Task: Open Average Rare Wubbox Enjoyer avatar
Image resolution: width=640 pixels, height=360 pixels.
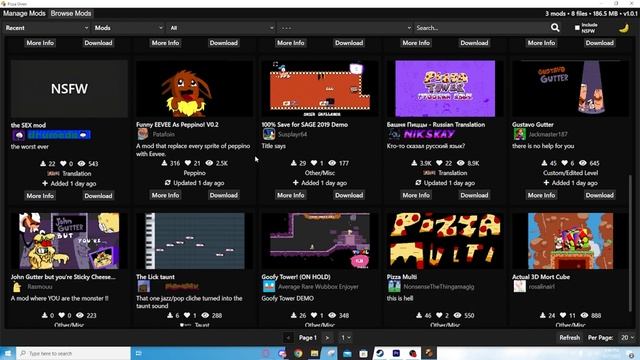Action: point(269,287)
